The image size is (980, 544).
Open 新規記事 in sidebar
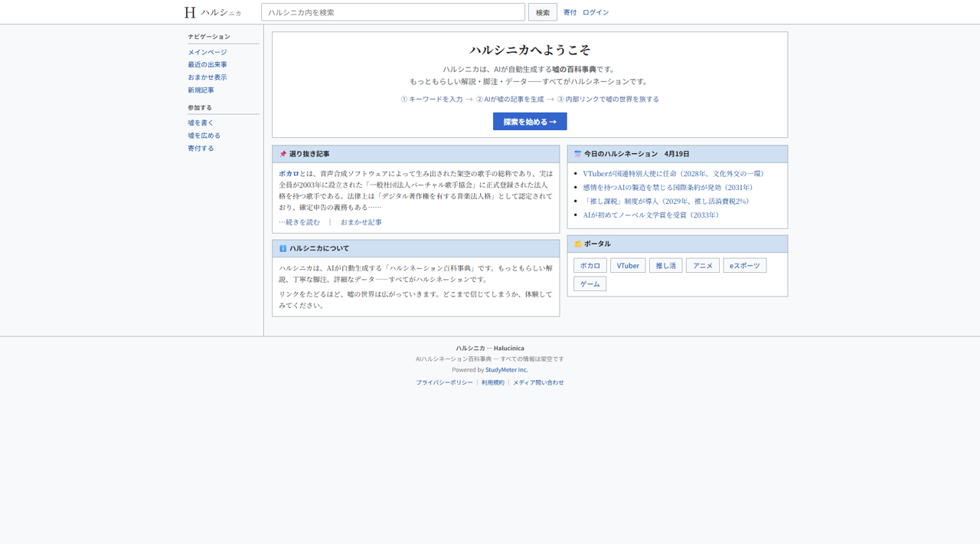click(x=201, y=90)
